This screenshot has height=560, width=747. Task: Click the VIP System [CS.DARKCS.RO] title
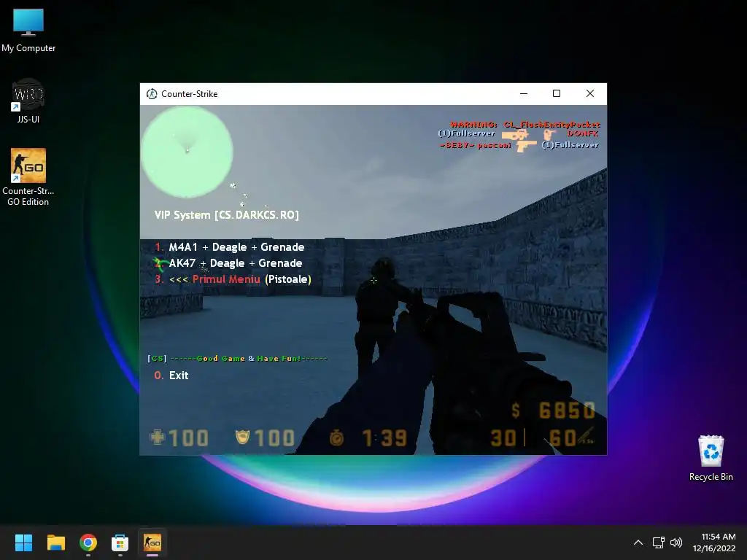coord(227,215)
